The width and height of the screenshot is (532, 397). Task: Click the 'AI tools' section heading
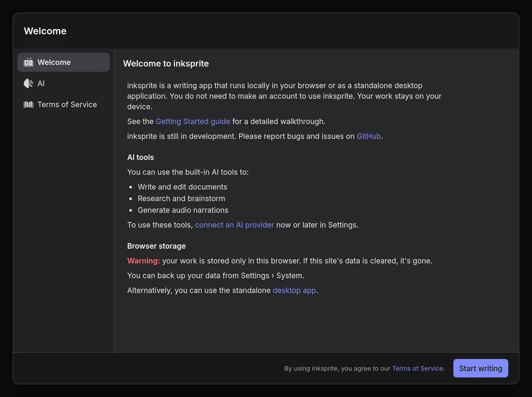point(140,157)
